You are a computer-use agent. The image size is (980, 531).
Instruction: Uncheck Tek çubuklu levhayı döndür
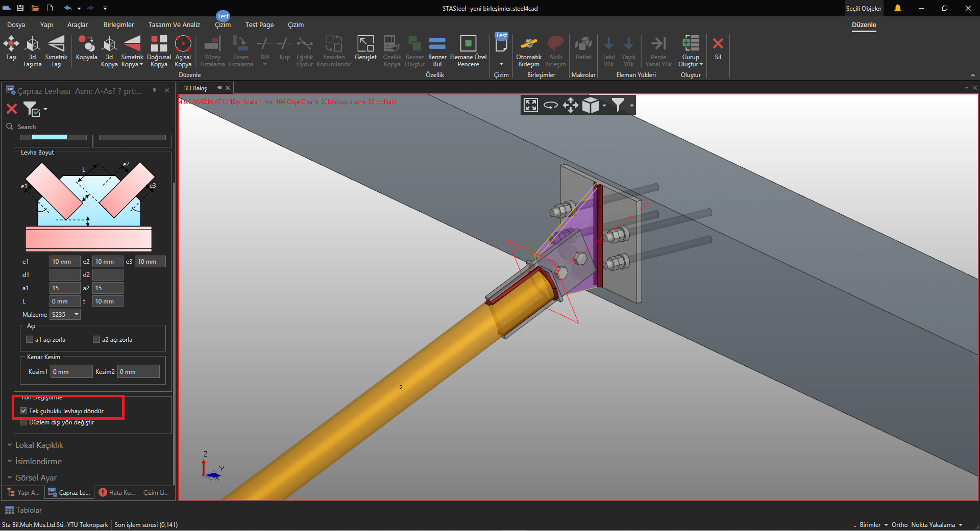(23, 411)
